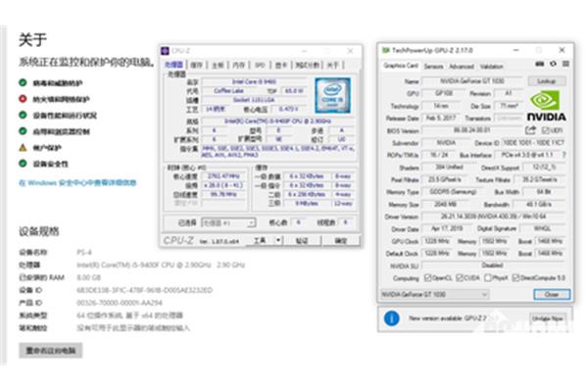
Task: Open the 关于 tab in CPU-Z
Action: (333, 65)
